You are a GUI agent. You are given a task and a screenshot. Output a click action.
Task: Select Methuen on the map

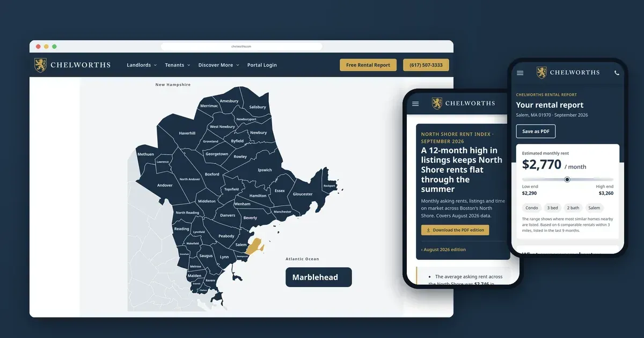pos(145,154)
